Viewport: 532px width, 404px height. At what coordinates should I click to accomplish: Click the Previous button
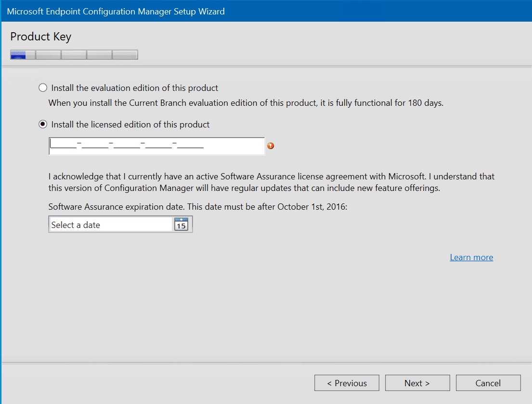coord(347,383)
